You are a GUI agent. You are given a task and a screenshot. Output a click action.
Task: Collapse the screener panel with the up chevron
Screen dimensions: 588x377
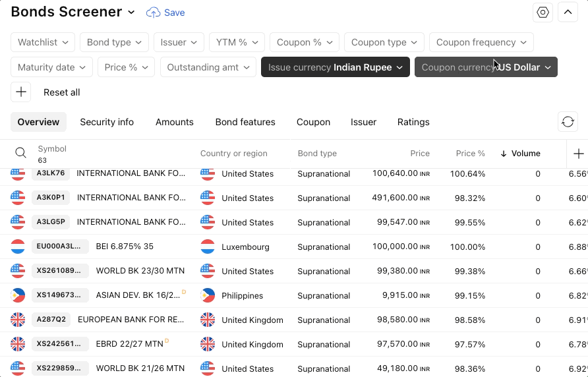568,13
